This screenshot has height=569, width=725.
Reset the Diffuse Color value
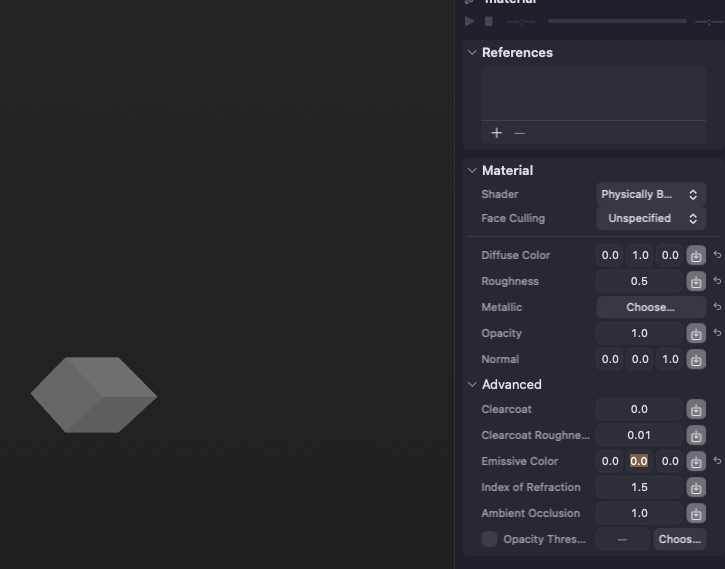tap(716, 255)
